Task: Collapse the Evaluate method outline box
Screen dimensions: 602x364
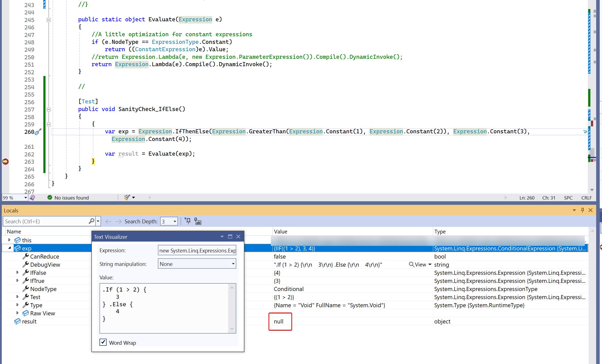Action: 48,20
